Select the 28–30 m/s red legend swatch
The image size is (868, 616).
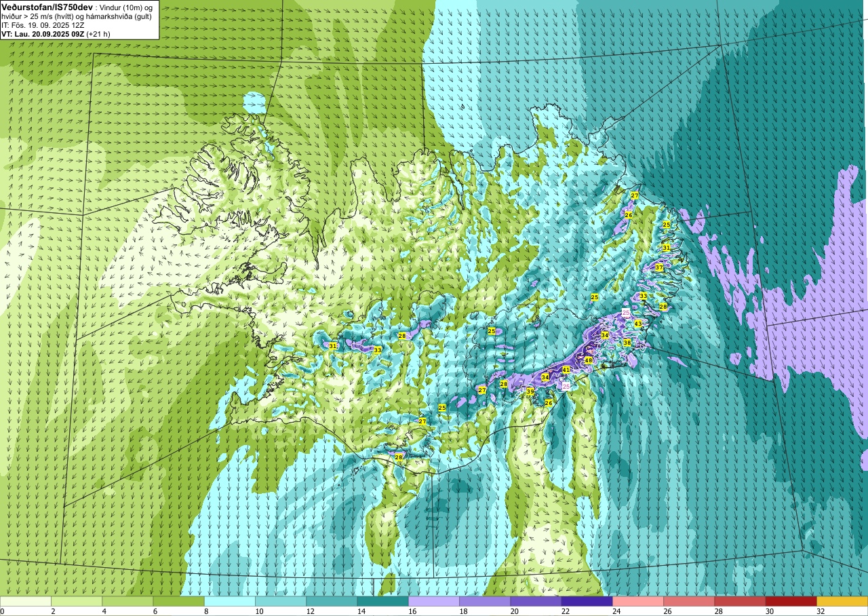741,602
